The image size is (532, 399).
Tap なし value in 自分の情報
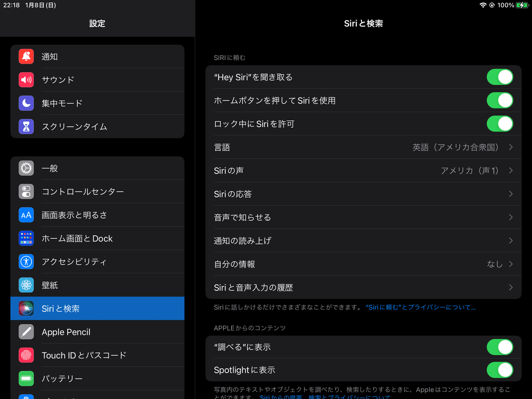495,264
